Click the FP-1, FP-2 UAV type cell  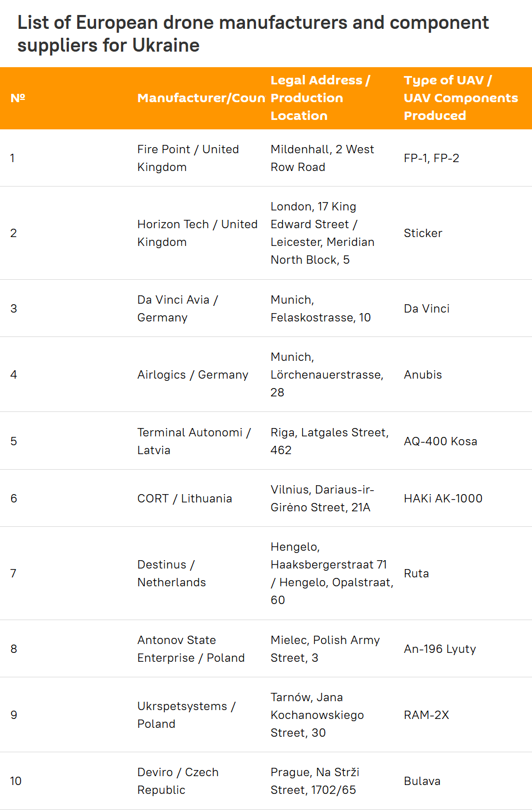point(431,158)
